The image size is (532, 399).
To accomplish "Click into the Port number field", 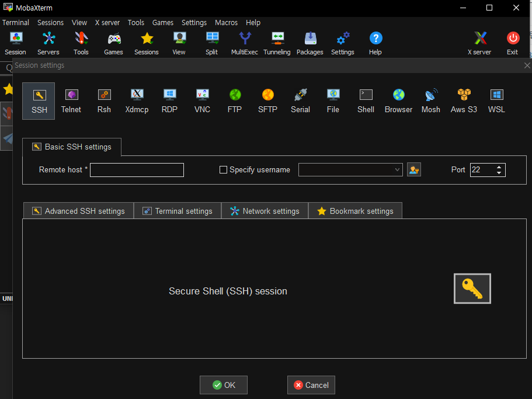I will tap(482, 170).
